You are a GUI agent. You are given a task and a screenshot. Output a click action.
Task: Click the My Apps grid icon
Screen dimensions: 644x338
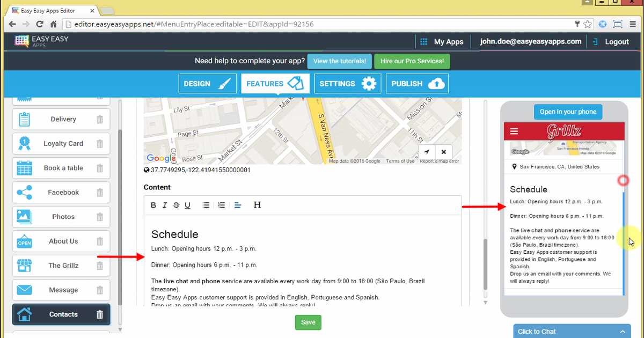(423, 41)
